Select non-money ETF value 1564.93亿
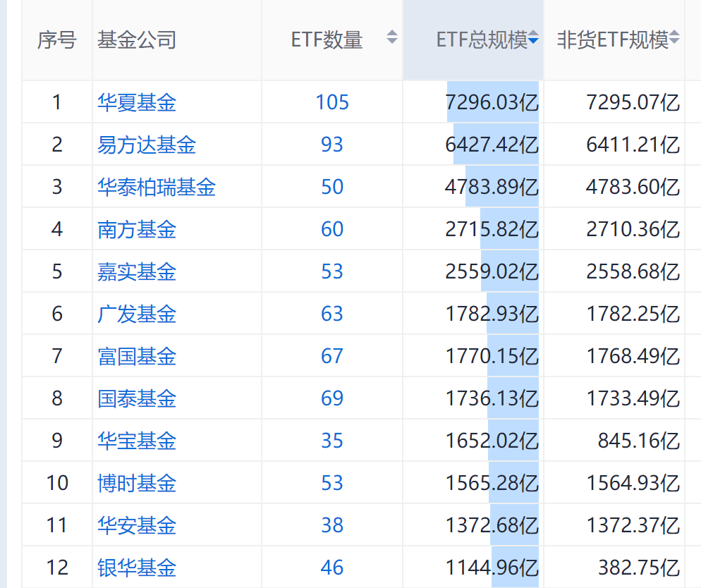701x588 pixels. pos(633,483)
